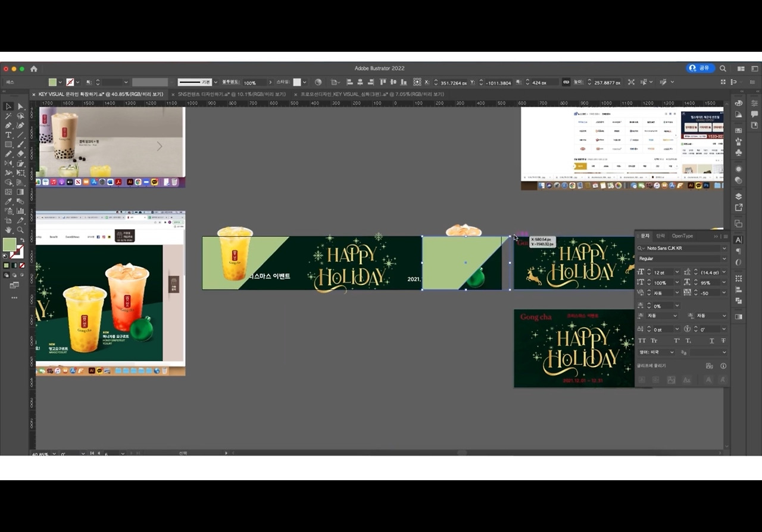Open the Home screen icon
Screen dimensions: 762x532
click(x=34, y=68)
